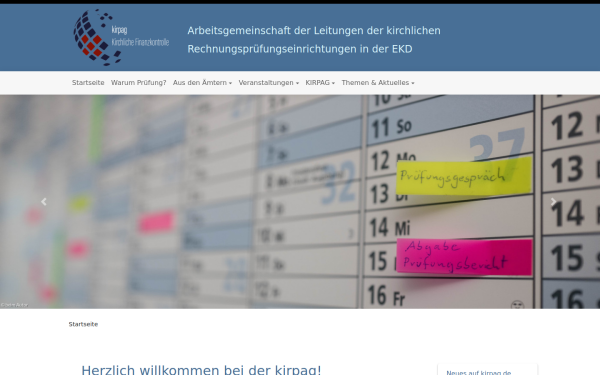
Task: Advance to the next carousel slide
Action: coord(553,202)
